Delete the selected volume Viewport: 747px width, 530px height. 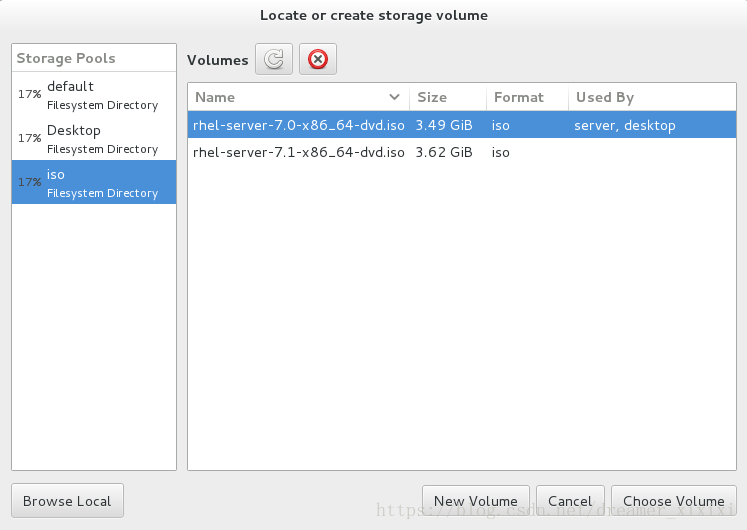click(318, 59)
